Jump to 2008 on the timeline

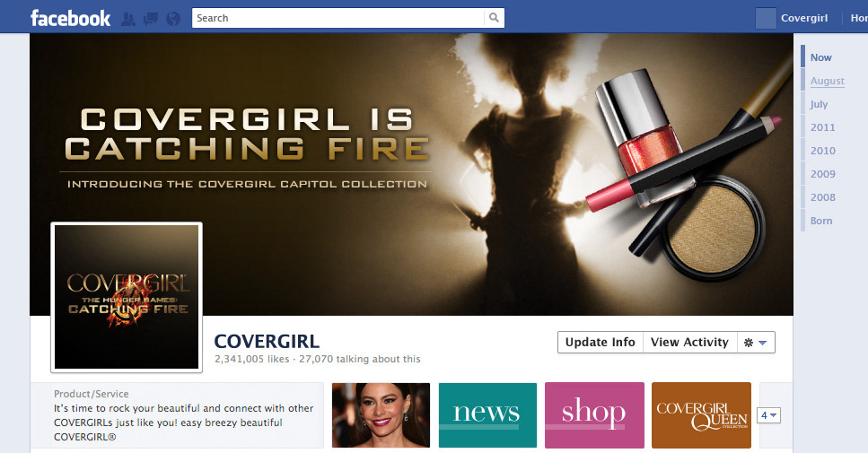822,197
